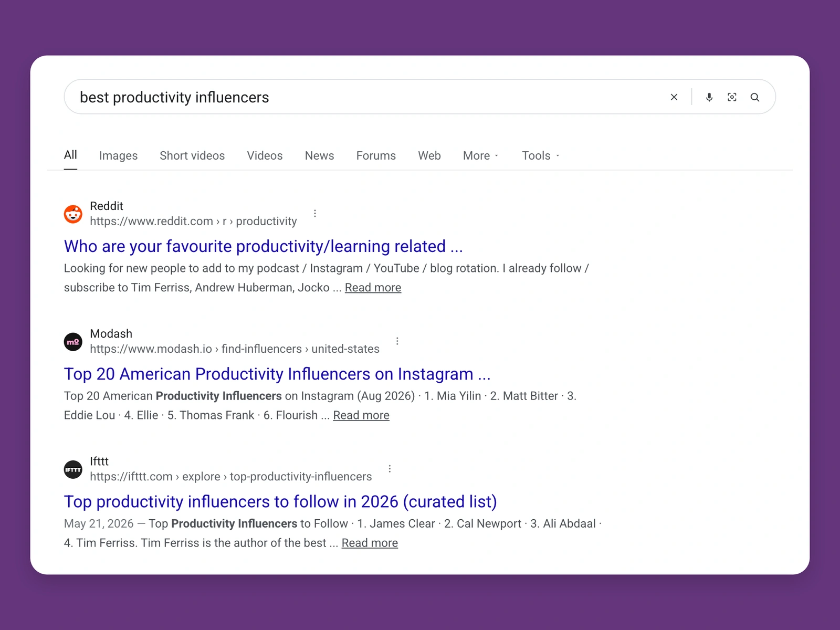Submit search with magnifier icon

(755, 97)
